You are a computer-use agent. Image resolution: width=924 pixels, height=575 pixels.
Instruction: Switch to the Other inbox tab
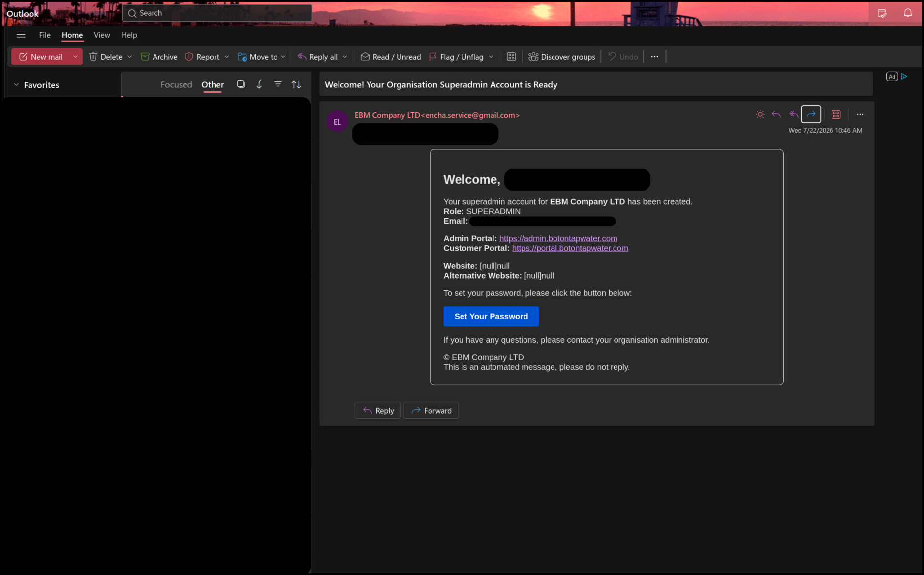pos(213,84)
